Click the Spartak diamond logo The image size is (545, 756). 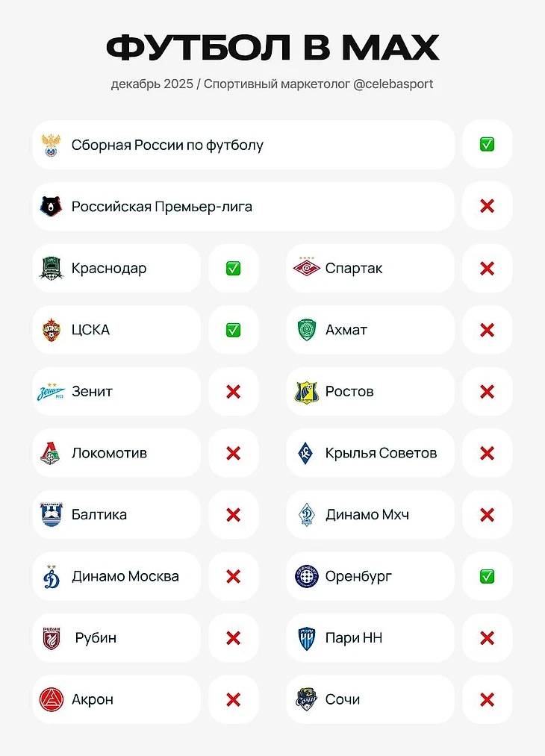(x=306, y=268)
